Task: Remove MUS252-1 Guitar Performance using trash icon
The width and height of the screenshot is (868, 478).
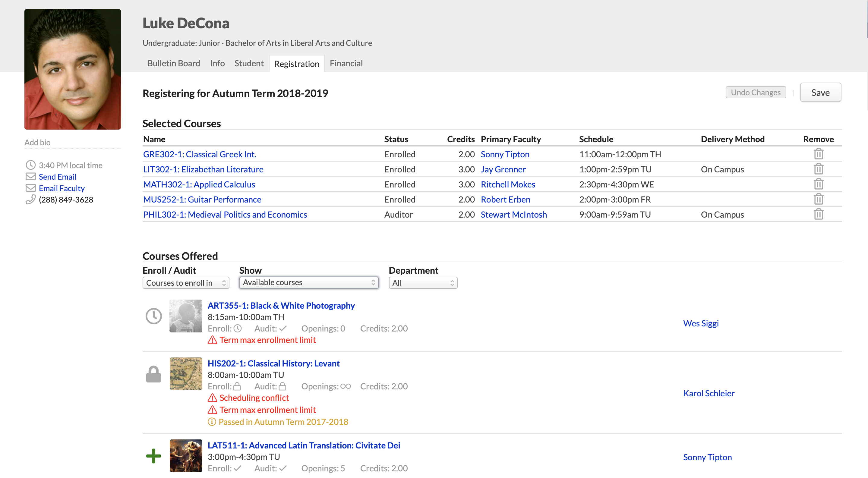Action: [818, 200]
